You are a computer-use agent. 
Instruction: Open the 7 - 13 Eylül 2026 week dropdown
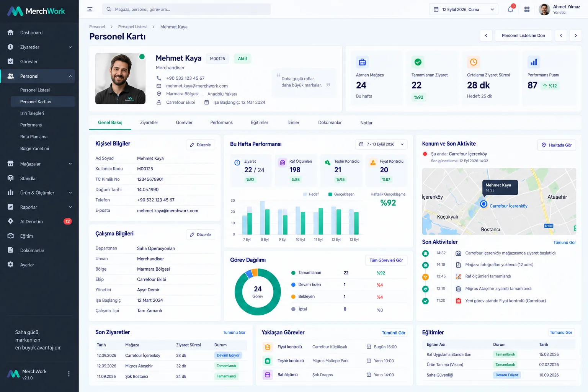[x=381, y=144]
